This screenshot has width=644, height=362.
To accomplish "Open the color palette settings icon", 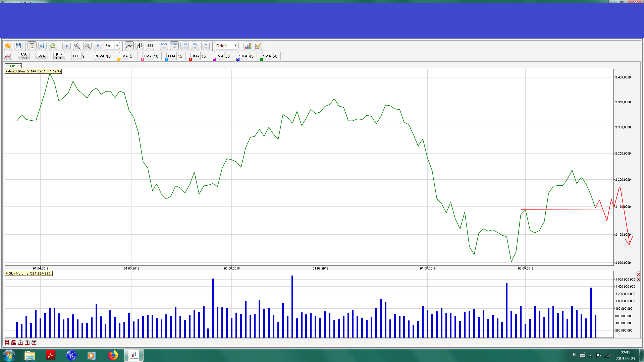I will 248,46.
